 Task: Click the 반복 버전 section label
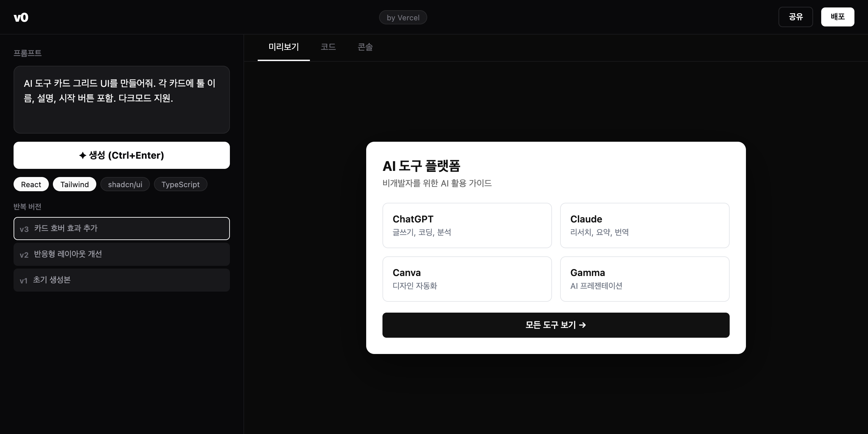(27, 206)
